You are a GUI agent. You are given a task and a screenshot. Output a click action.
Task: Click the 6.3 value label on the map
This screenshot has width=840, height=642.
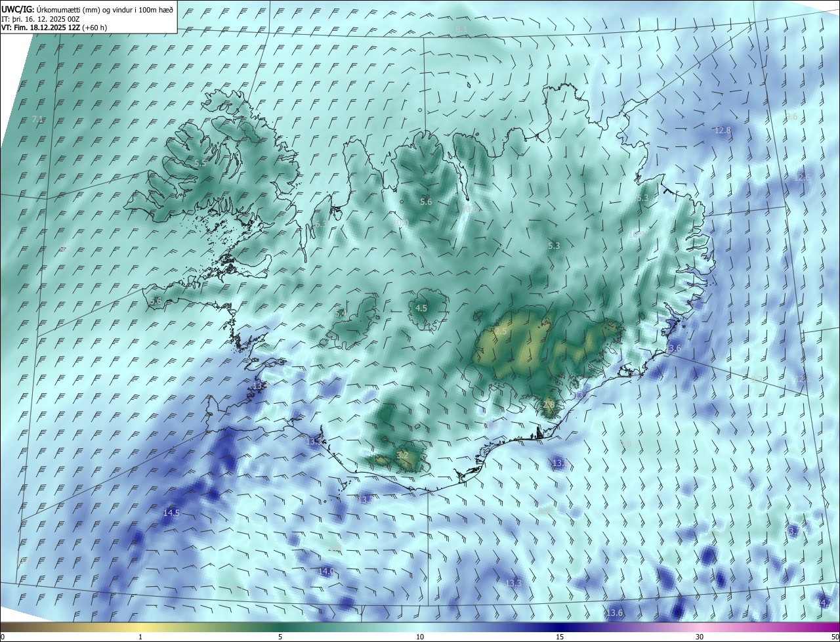320,224
